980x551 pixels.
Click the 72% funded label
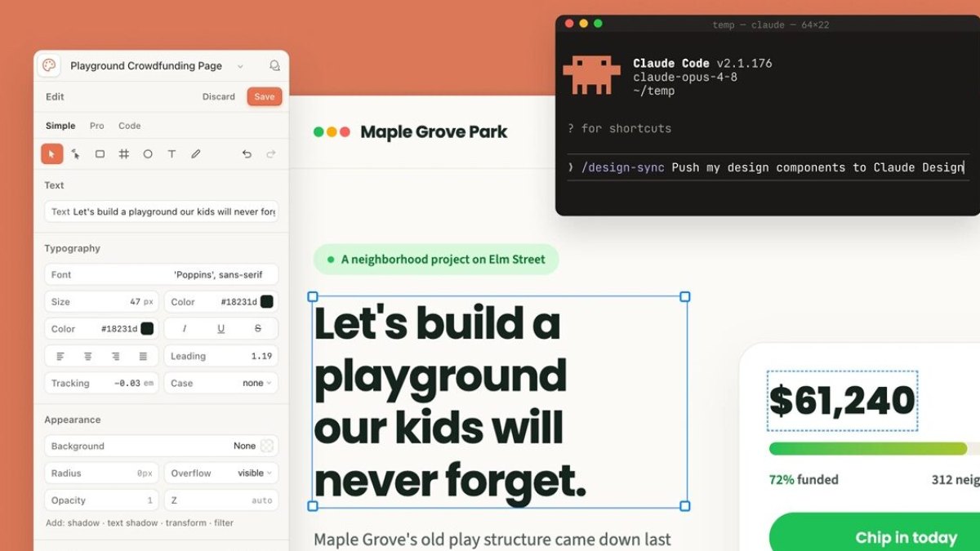tap(804, 480)
